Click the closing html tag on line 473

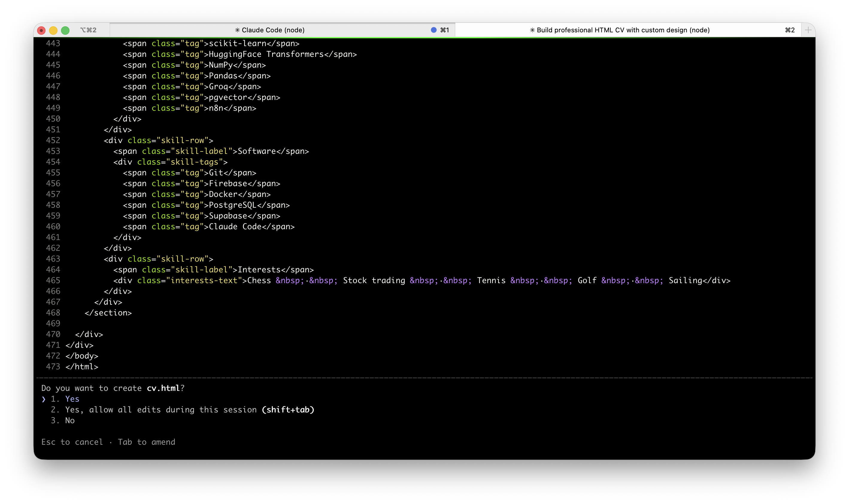[x=82, y=367]
